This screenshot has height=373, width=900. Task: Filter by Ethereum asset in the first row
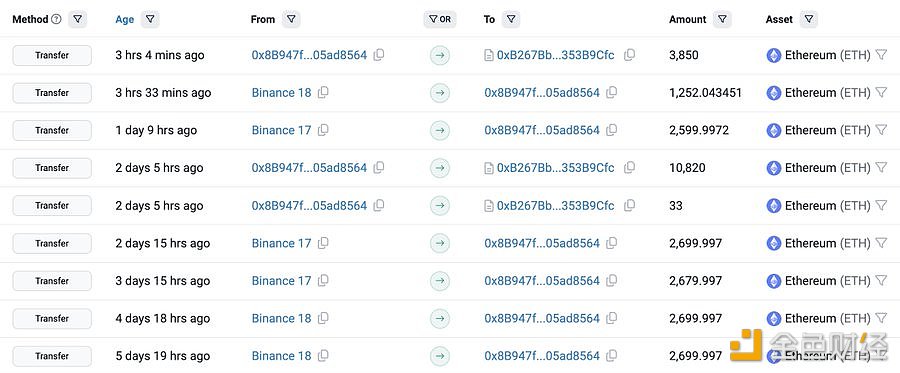[881, 55]
